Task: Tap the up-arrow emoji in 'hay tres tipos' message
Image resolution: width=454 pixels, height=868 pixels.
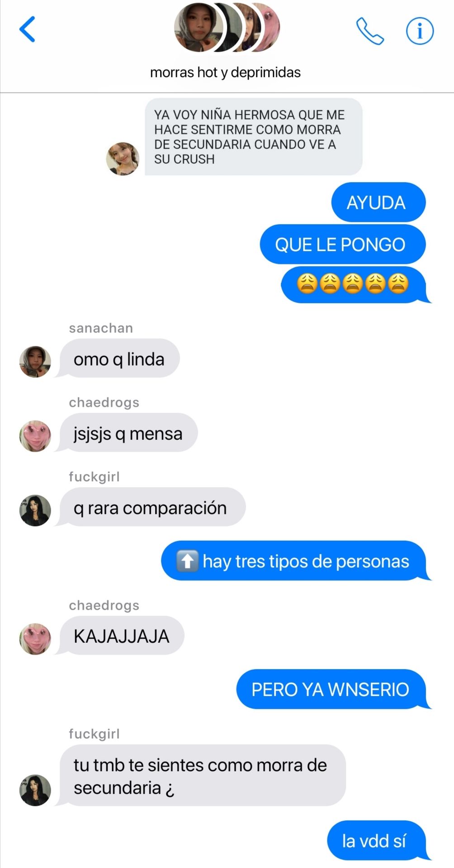Action: 187,561
